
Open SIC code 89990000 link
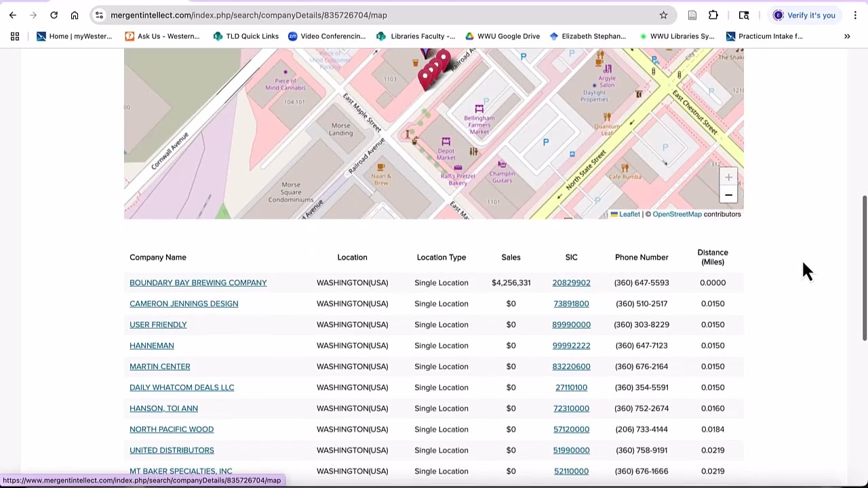click(571, 325)
